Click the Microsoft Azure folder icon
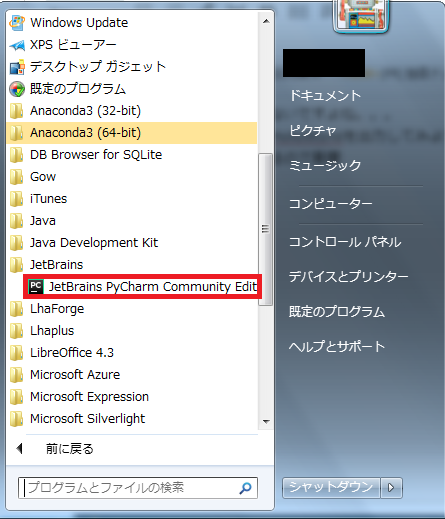 pos(16,375)
